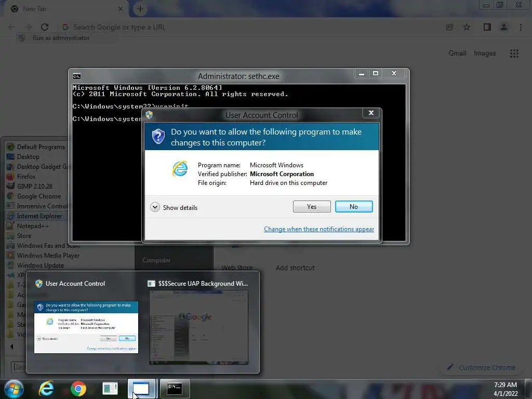Image resolution: width=532 pixels, height=399 pixels.
Task: Click the Add shortcut tile
Action: [x=295, y=268]
